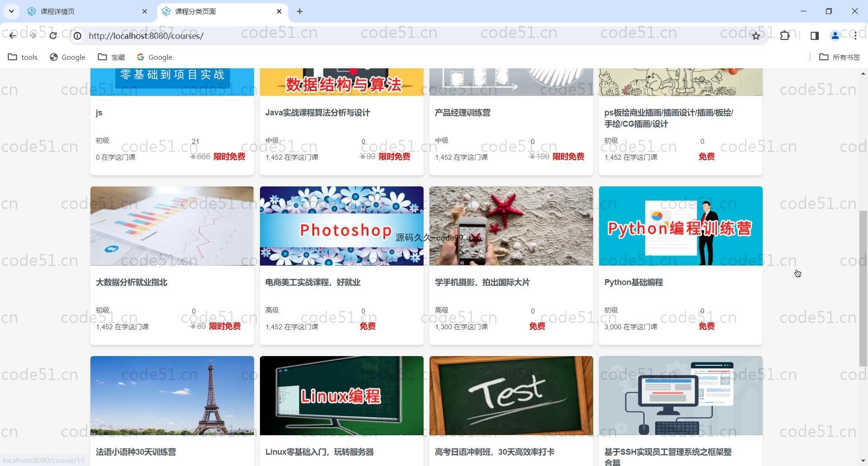
Task: Open the 产品经理训练营 course
Action: [x=462, y=113]
